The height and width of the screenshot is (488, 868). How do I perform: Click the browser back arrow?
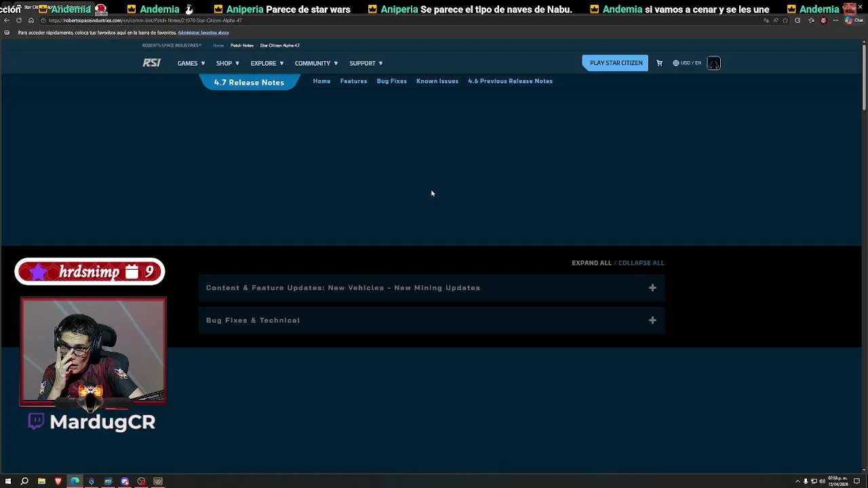click(6, 20)
